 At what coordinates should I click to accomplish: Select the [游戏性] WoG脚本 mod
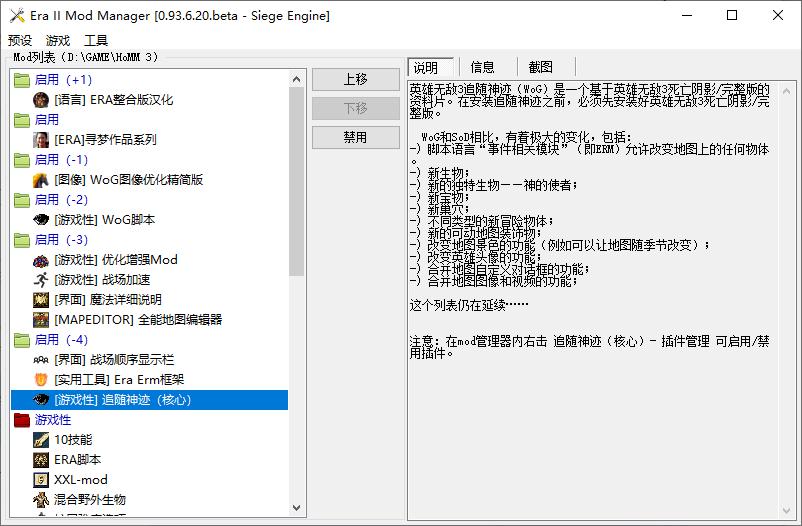point(104,220)
